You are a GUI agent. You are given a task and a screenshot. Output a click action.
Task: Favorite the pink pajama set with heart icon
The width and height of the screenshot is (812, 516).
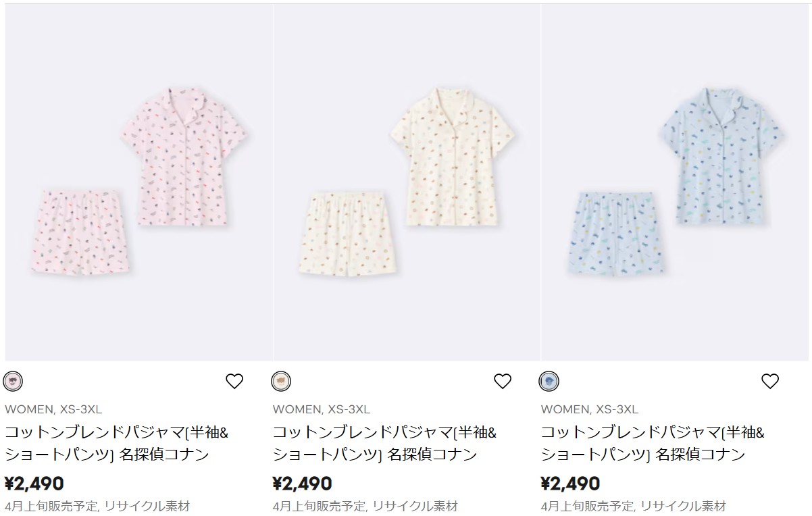point(234,382)
